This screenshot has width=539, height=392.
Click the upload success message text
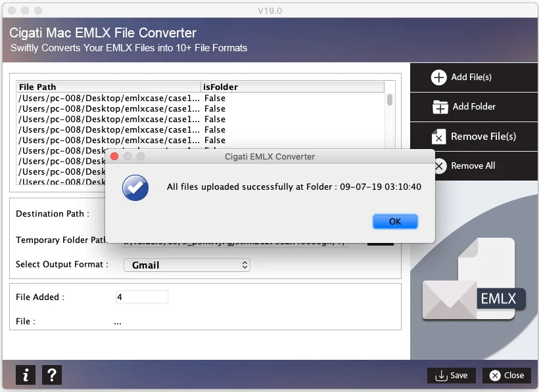coord(294,186)
